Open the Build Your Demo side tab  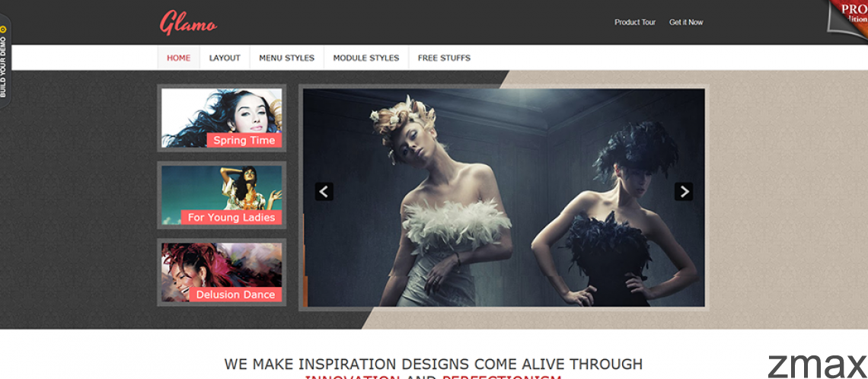4,60
